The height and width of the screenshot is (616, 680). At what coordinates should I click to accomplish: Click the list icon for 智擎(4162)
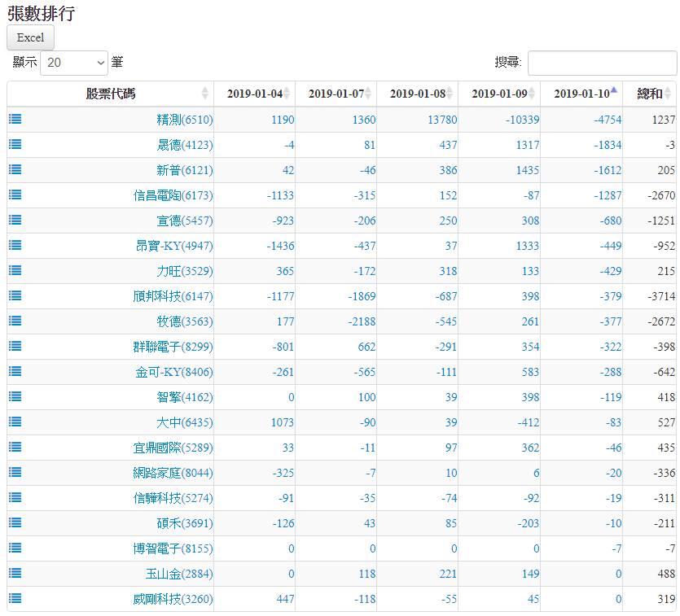15,396
